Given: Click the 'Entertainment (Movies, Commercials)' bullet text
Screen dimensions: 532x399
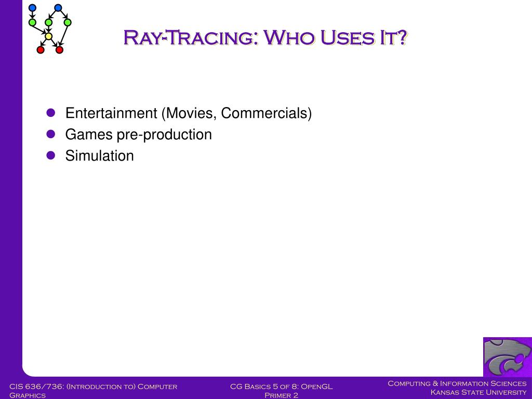Looking at the screenshot, I should [x=188, y=113].
